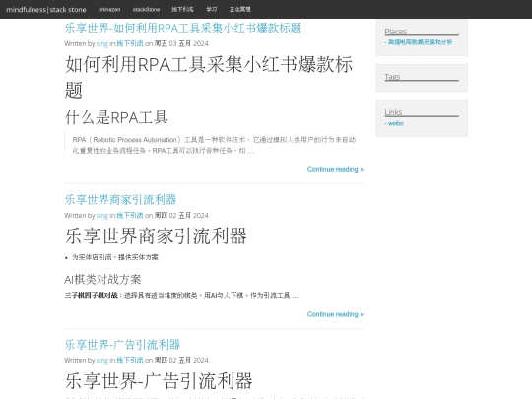Open the chinazen menu item
The height and width of the screenshot is (399, 532).
(x=109, y=10)
